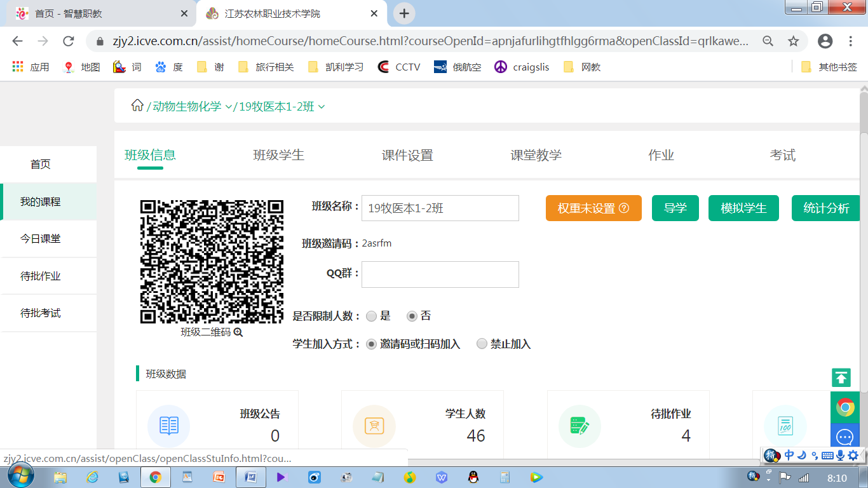The image size is (868, 488).
Task: Go to the 作业 tab
Action: pyautogui.click(x=661, y=155)
